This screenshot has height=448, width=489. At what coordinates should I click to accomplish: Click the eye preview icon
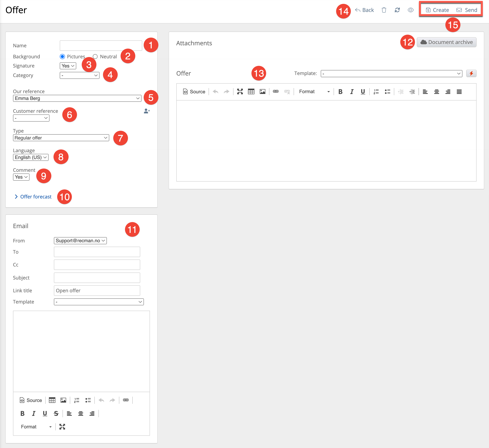point(410,10)
